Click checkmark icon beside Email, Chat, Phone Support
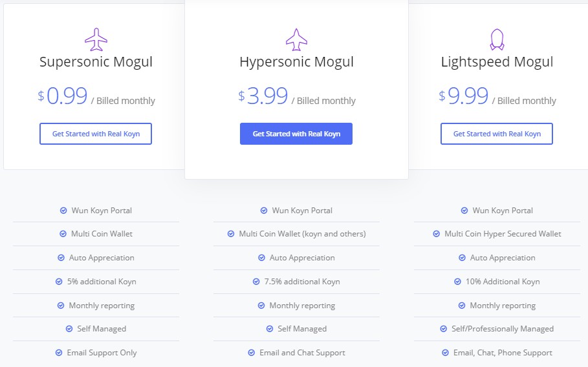 [x=445, y=353]
